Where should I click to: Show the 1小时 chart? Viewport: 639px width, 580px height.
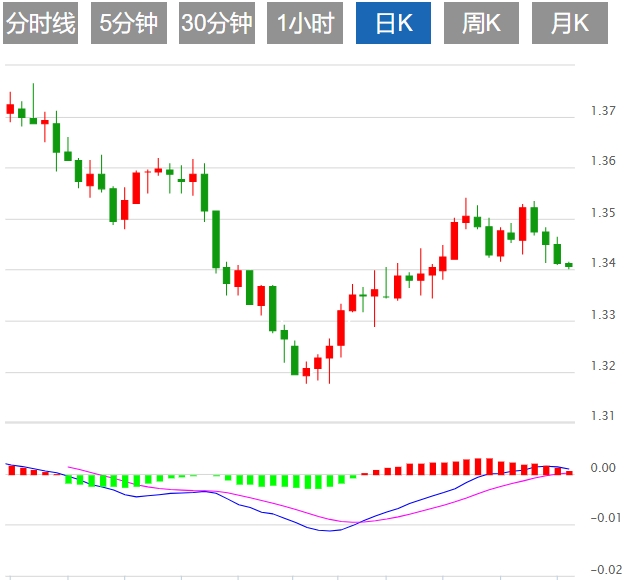tap(305, 24)
